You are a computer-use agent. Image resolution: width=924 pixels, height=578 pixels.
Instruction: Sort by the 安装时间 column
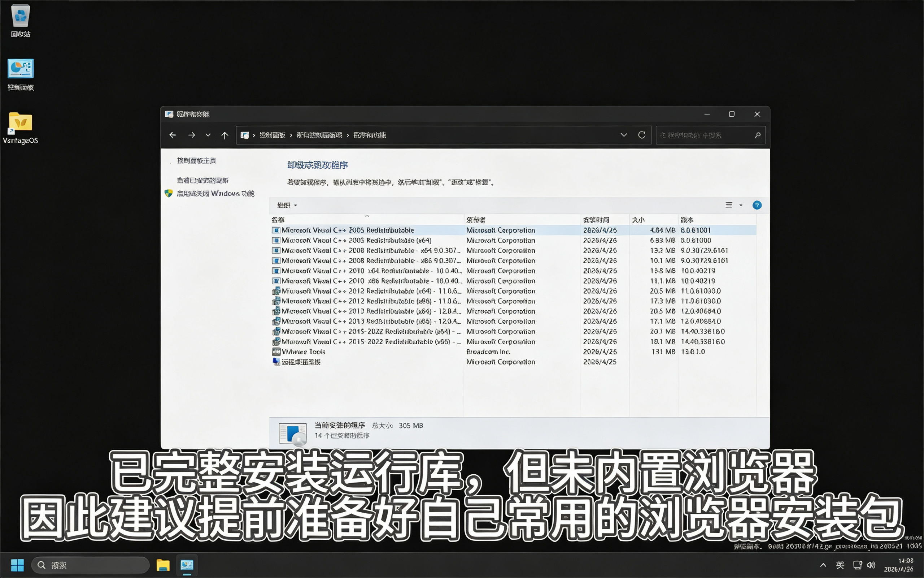coord(605,220)
